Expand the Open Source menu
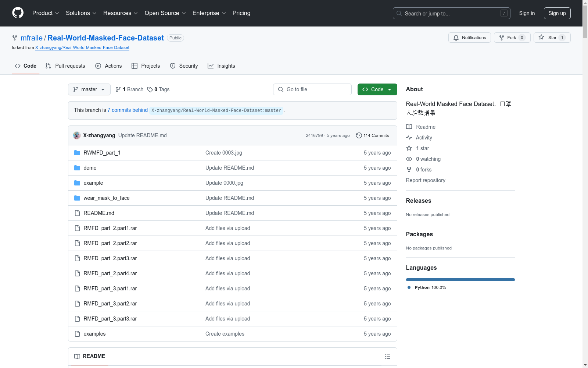The image size is (588, 368). point(165,13)
